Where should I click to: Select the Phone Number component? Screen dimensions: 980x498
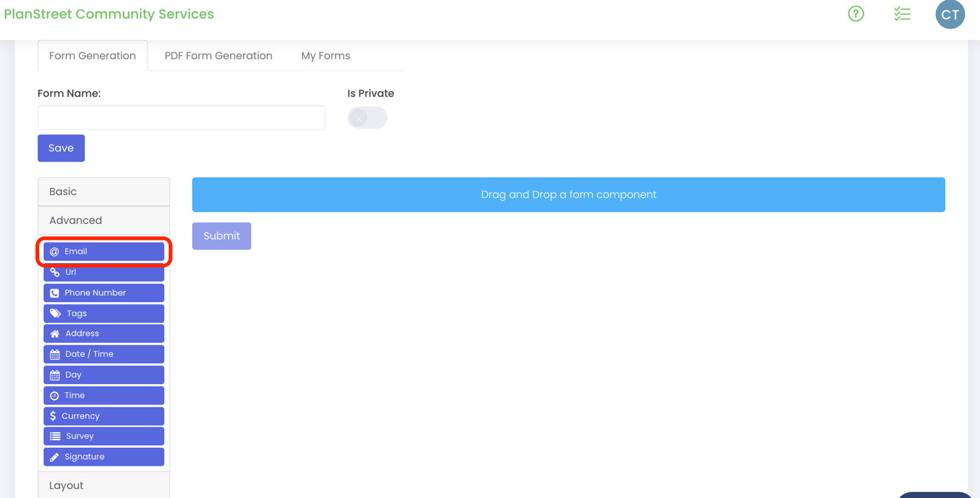point(104,293)
